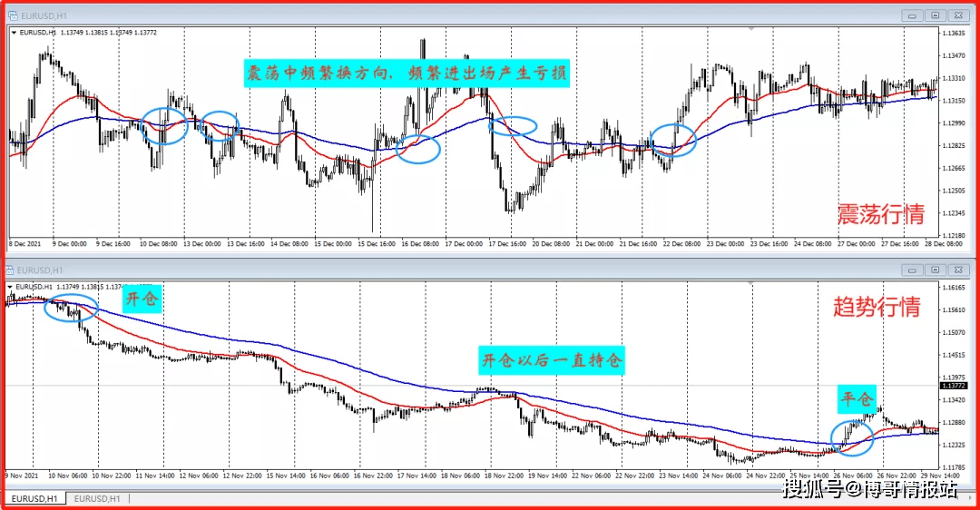Close the top EURUSD,H1 chart window
The image size is (980, 510).
coord(957,15)
